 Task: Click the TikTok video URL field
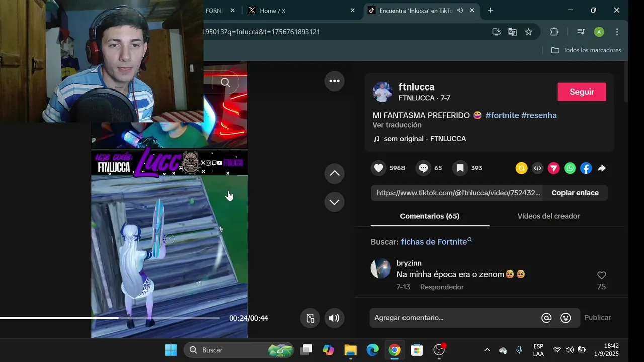pos(458,193)
